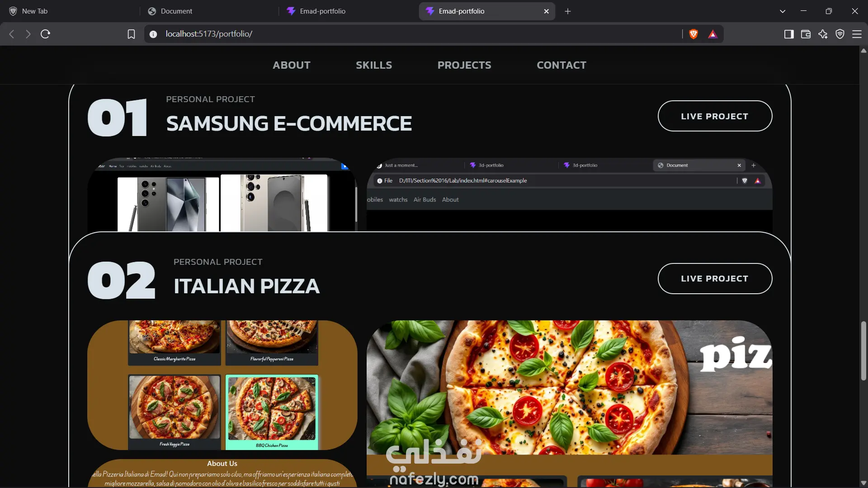The height and width of the screenshot is (488, 868).
Task: Navigate to the SKILLS section
Action: coord(374,65)
